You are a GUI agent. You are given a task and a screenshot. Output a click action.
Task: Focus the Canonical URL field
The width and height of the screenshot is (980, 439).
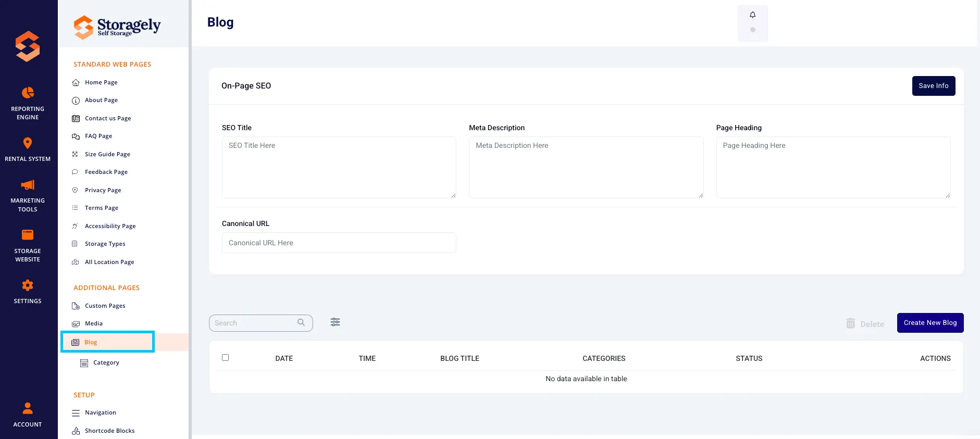coord(339,243)
